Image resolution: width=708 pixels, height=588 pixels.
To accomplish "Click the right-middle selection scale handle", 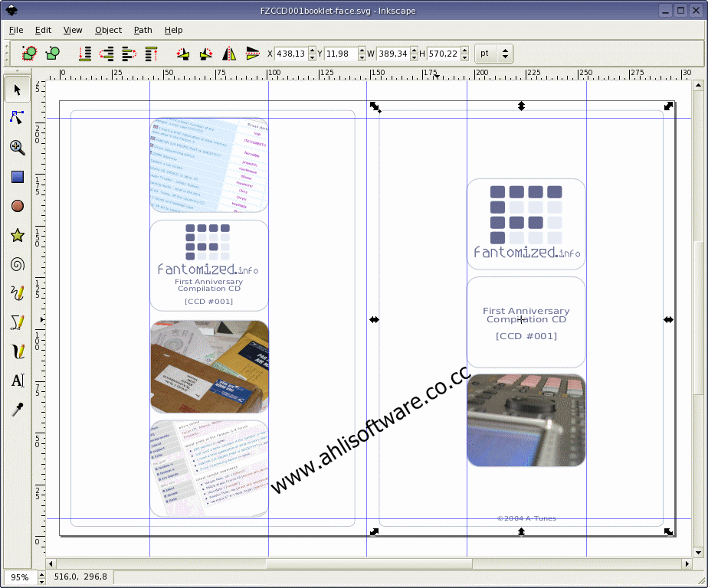I will point(668,319).
